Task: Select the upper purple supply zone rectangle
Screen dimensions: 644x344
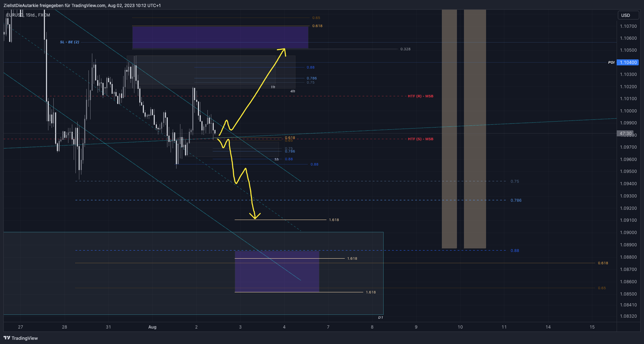Action: (x=220, y=37)
